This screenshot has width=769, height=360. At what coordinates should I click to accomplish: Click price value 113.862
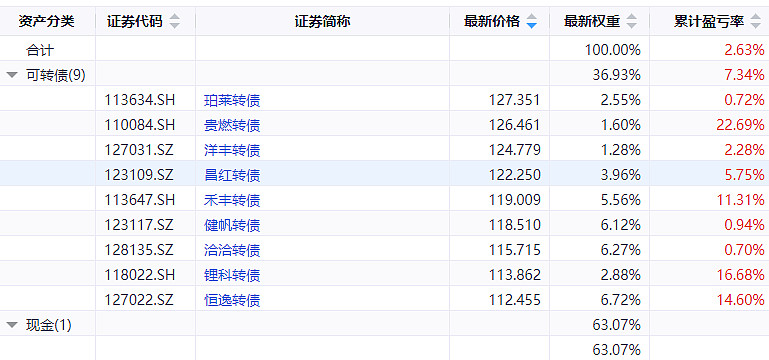514,275
